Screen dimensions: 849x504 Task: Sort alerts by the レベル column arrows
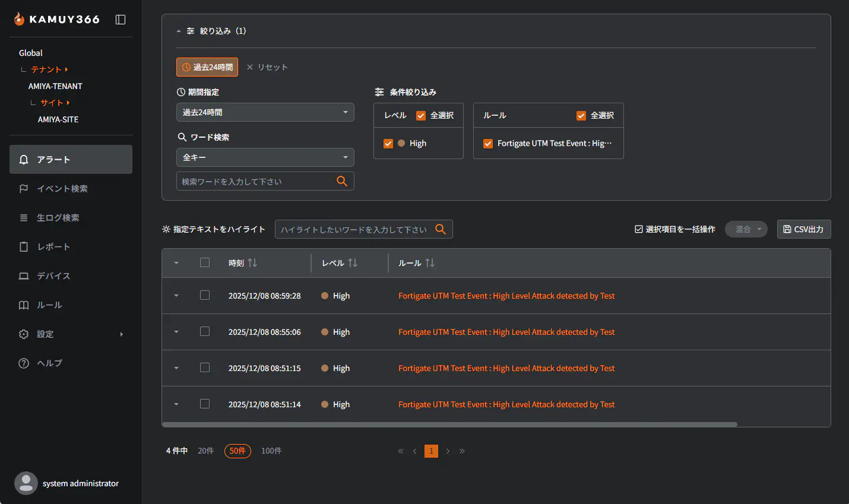[x=353, y=263]
